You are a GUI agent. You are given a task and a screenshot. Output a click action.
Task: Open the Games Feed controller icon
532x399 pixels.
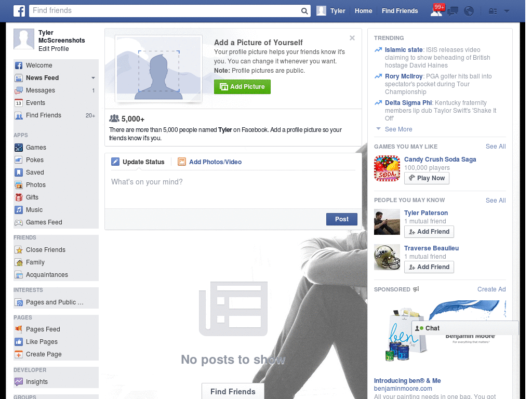[19, 222]
